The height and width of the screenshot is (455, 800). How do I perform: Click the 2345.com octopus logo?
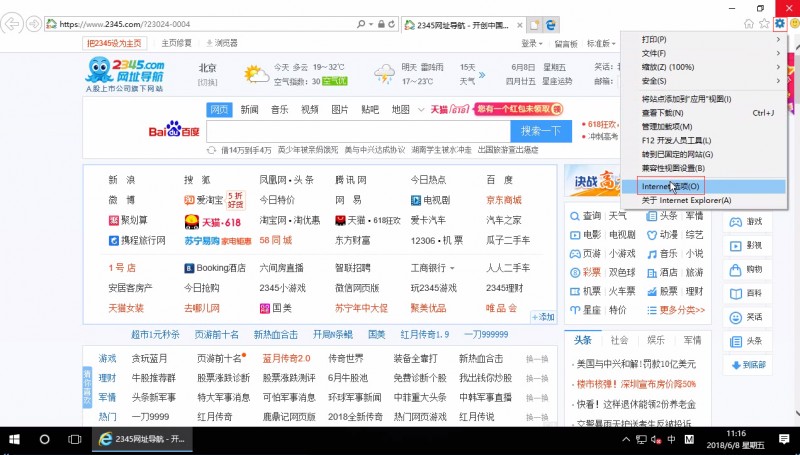(125, 74)
